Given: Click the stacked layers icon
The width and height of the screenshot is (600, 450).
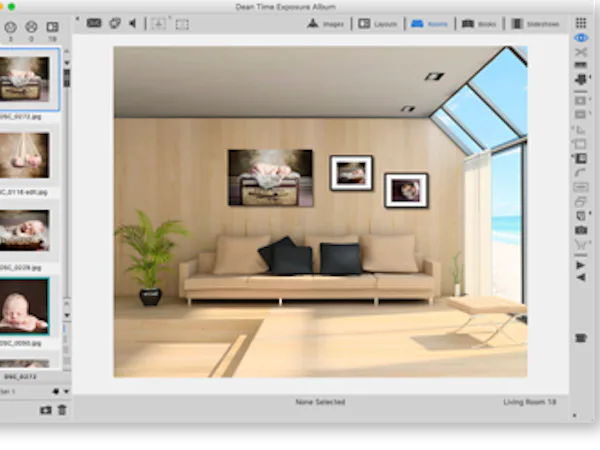Looking at the screenshot, I should click(580, 201).
